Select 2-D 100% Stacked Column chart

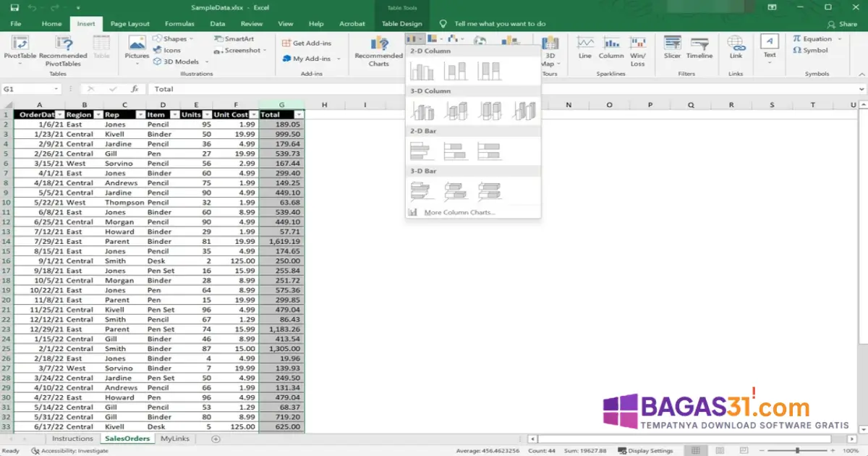tap(490, 71)
